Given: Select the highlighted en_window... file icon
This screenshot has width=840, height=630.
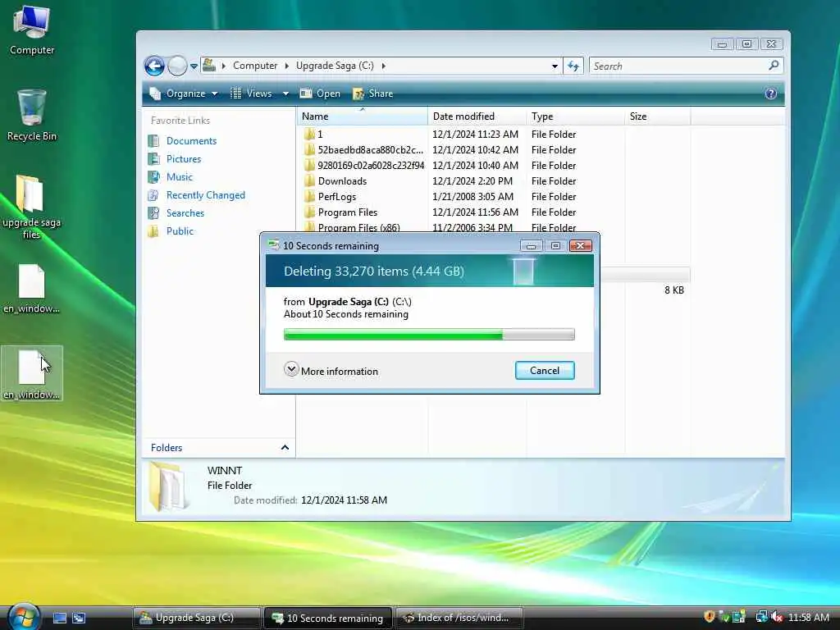Looking at the screenshot, I should point(32,374).
